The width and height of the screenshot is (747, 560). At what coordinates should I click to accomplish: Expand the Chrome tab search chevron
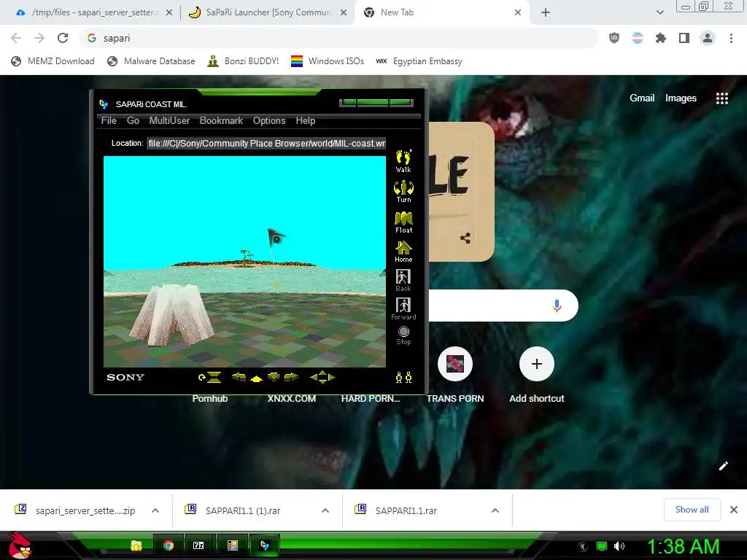(x=659, y=12)
